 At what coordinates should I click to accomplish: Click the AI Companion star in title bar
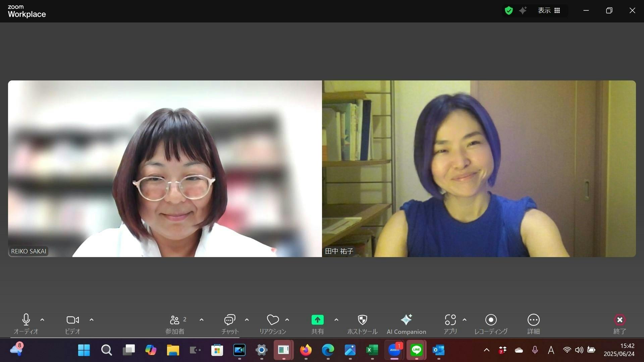[523, 11]
